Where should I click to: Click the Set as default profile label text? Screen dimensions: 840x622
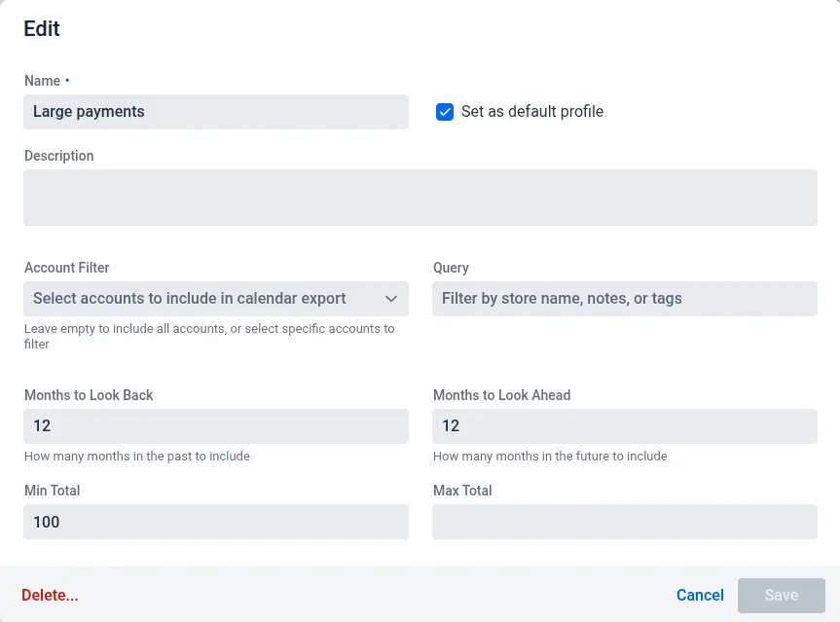click(531, 112)
